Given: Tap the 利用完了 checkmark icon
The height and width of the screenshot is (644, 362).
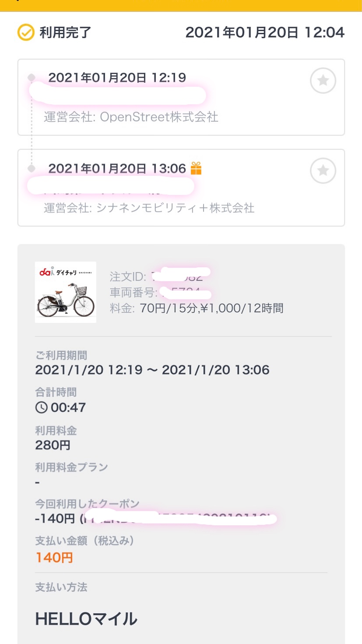Looking at the screenshot, I should point(26,32).
